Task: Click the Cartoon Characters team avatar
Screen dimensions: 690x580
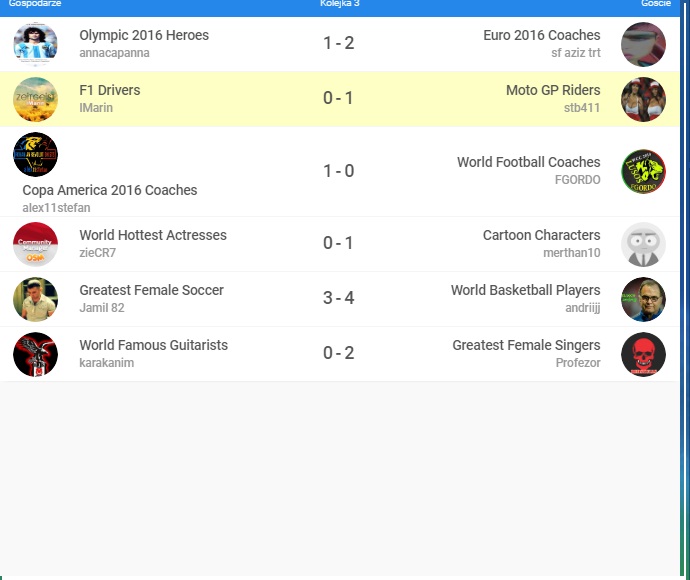Action: [x=643, y=244]
